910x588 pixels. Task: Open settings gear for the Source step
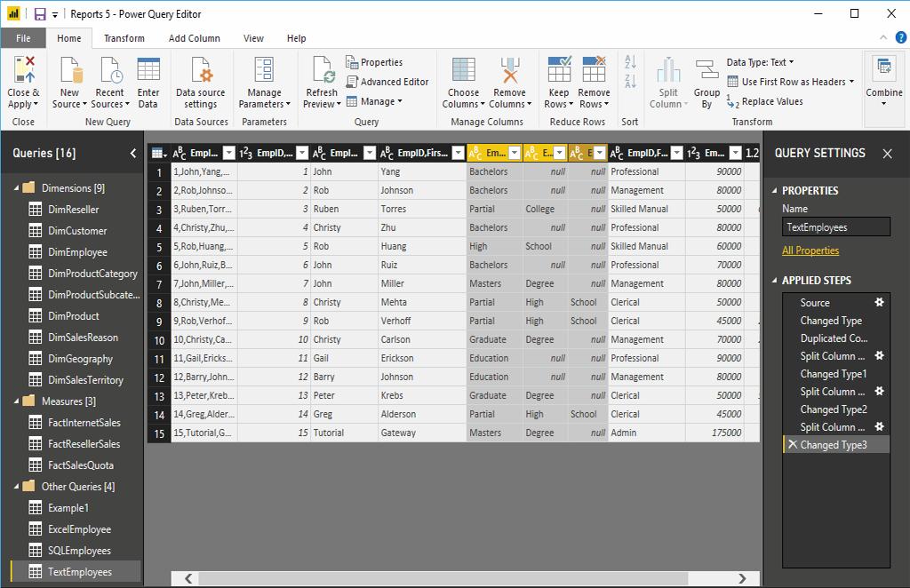coord(880,303)
